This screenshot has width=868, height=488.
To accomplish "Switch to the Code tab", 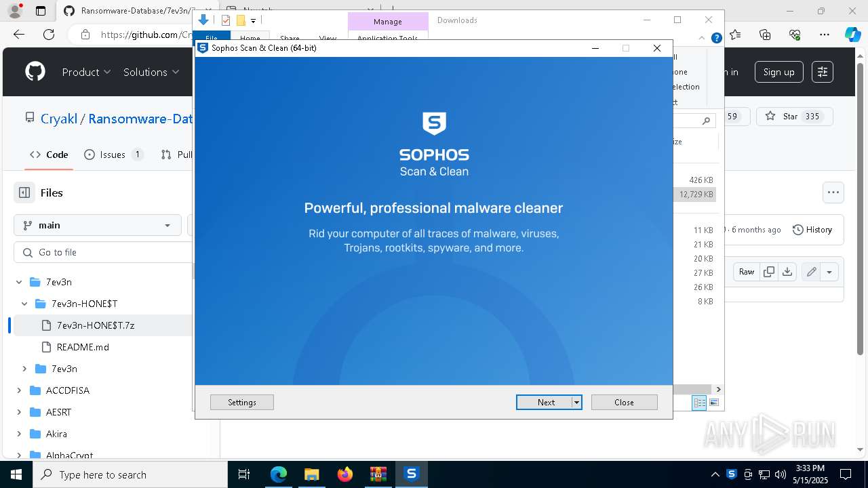I will point(49,155).
